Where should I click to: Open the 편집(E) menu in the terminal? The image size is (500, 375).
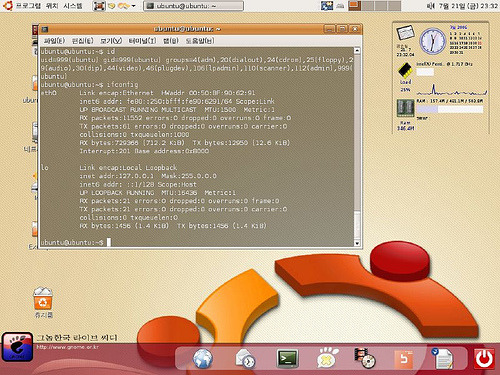82,41
